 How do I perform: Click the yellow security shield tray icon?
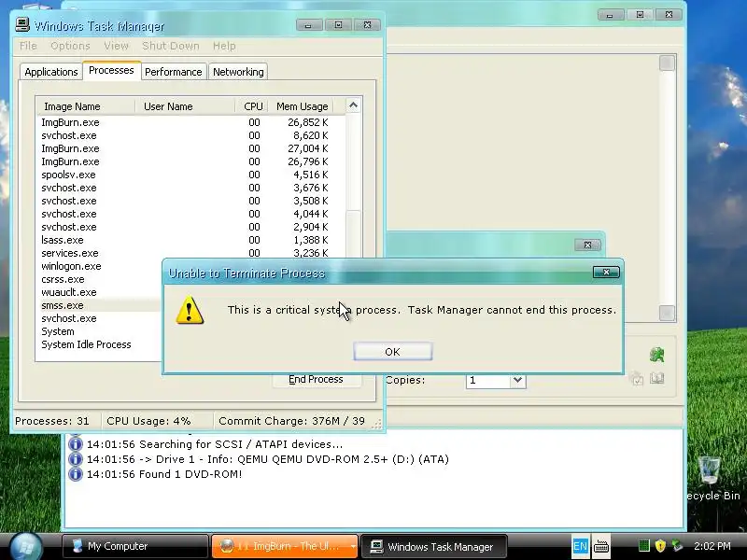click(x=660, y=546)
